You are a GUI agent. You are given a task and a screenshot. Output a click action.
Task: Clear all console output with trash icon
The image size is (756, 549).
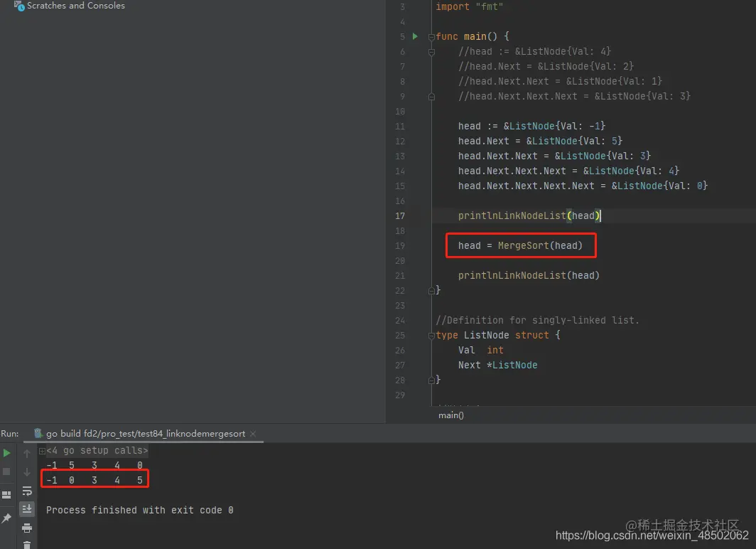pos(27,545)
